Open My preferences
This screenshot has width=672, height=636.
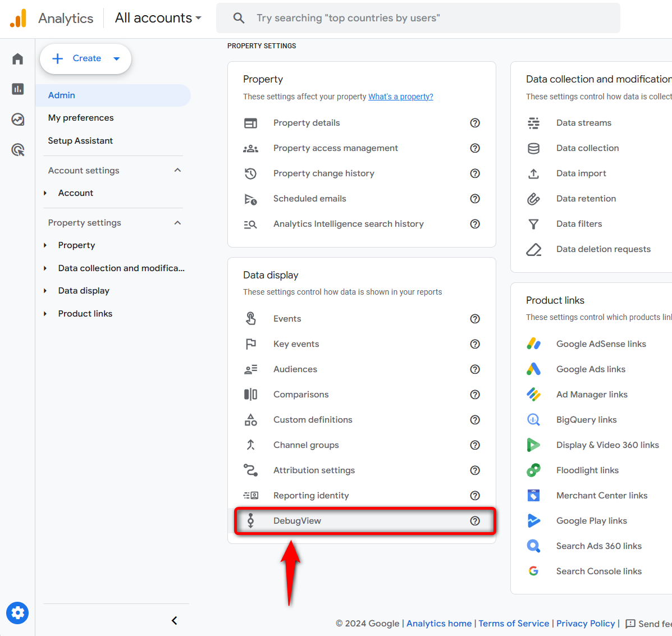coord(81,118)
